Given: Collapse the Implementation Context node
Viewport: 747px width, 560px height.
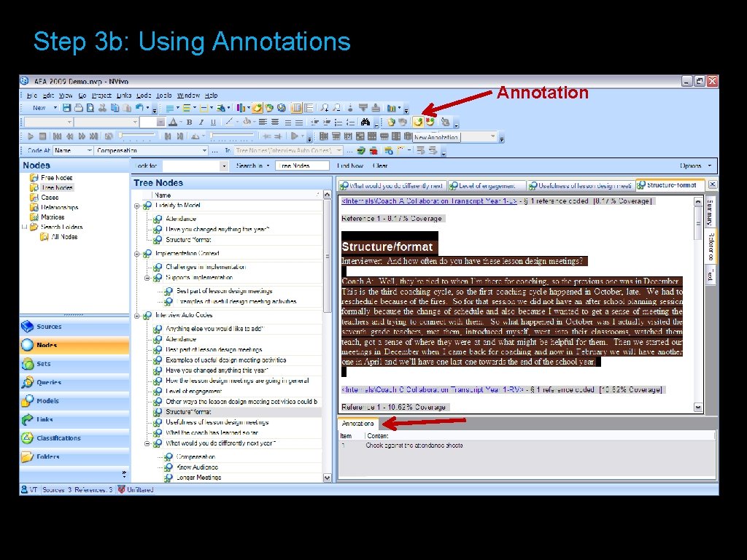Looking at the screenshot, I should [x=136, y=254].
